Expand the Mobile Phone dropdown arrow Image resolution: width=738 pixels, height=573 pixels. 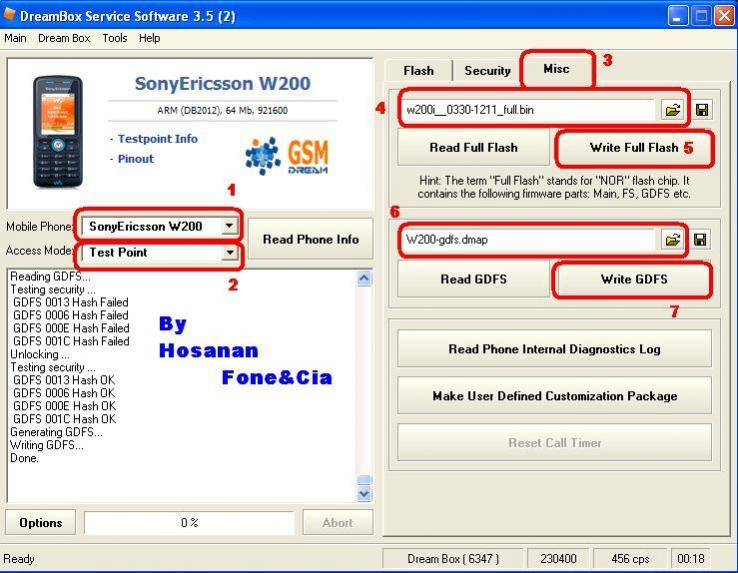pos(229,226)
